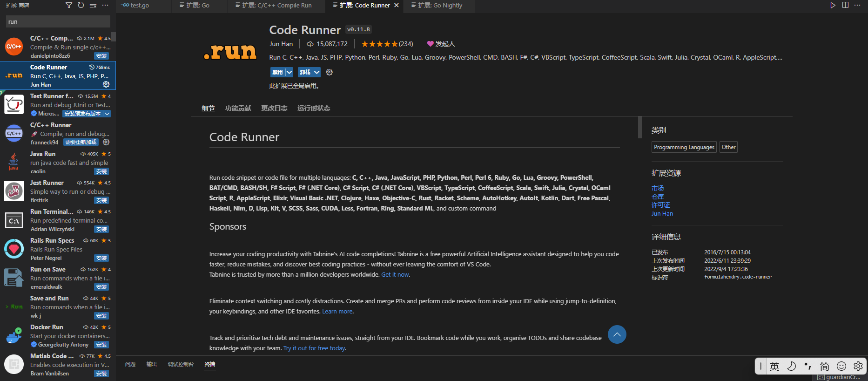Screen dimensions: 868x381
Task: Open the Changelog tab
Action: pyautogui.click(x=274, y=108)
